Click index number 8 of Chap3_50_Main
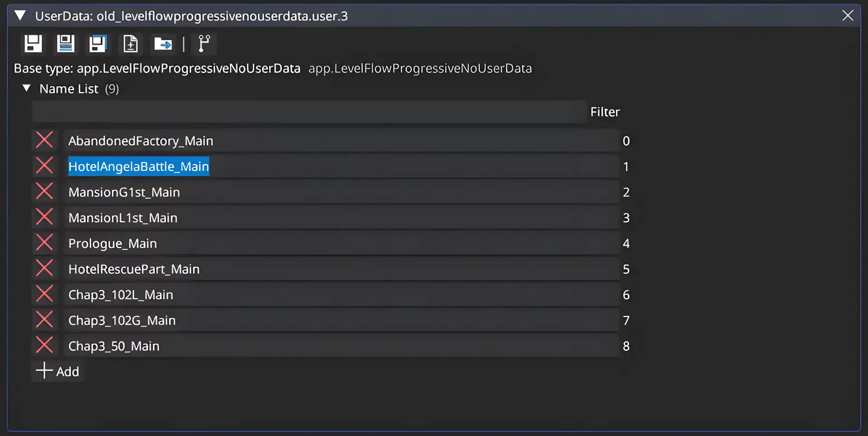Image resolution: width=868 pixels, height=436 pixels. [x=626, y=346]
